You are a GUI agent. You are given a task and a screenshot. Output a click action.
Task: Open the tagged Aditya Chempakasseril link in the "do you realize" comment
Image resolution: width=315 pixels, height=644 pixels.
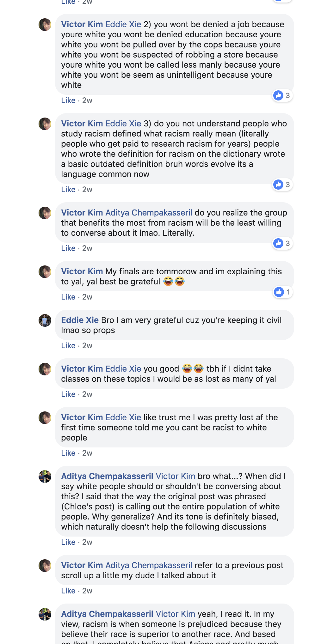149,213
